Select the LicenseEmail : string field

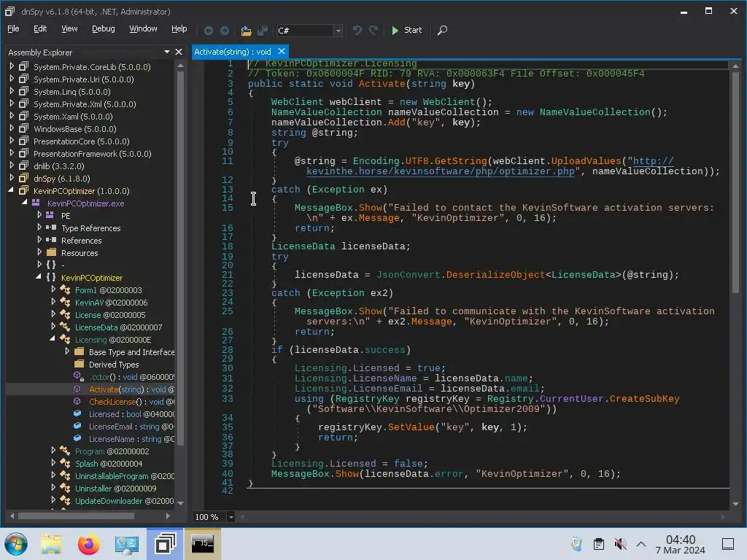coord(131,426)
